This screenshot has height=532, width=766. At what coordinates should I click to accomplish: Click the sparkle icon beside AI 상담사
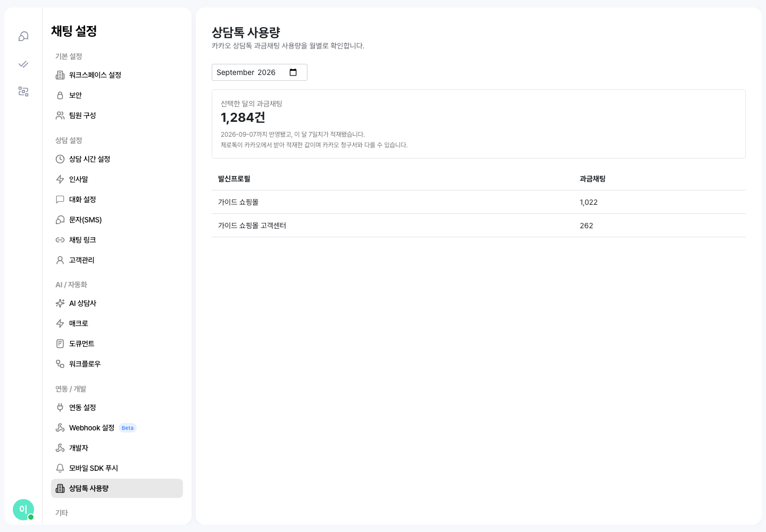(x=60, y=303)
